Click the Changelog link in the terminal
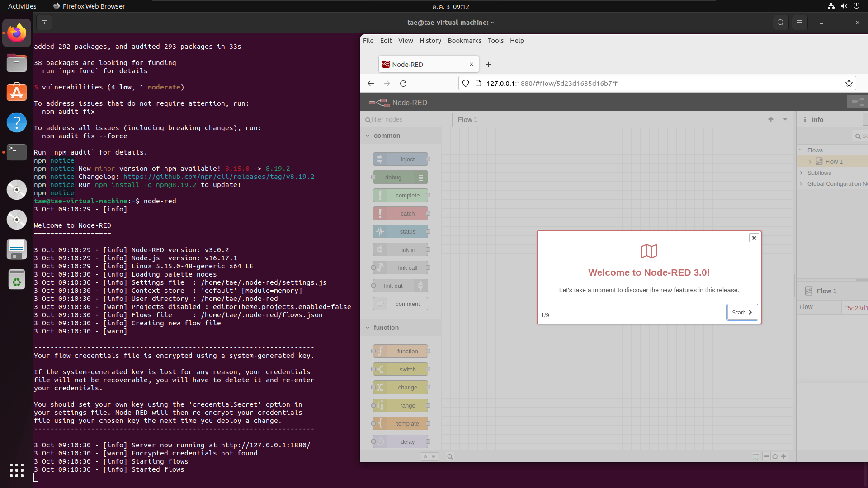Screen dimensions: 868x488 220,177
